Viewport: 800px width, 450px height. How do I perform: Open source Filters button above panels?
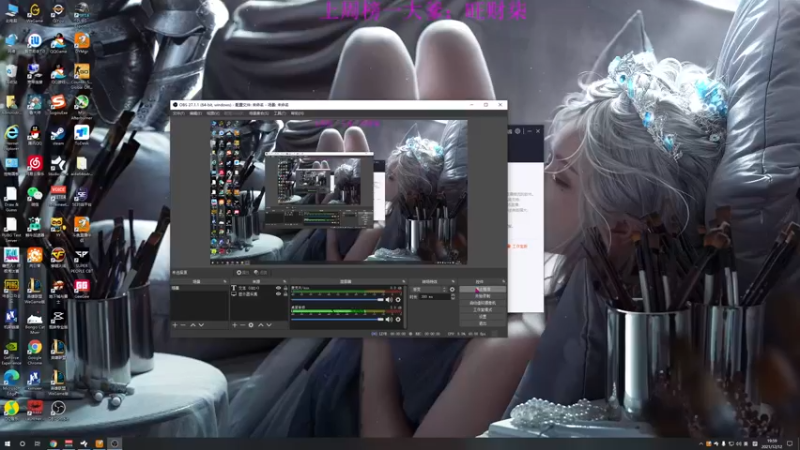click(x=260, y=272)
